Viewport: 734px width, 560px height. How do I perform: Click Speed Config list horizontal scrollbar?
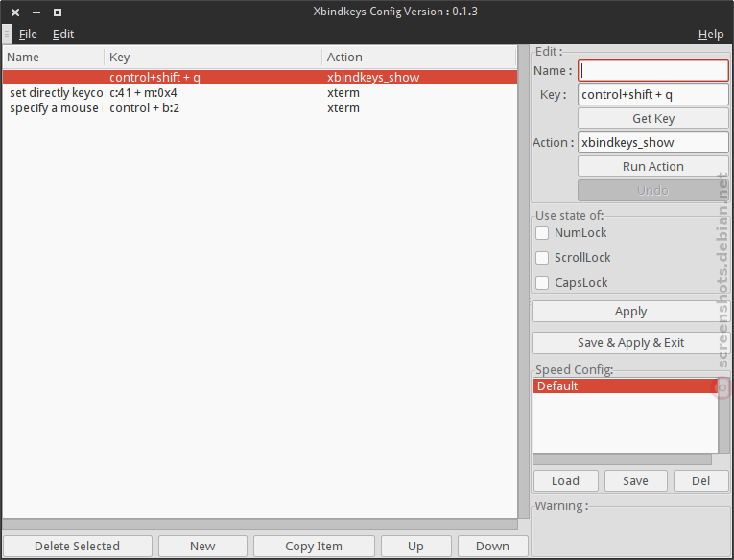pos(622,459)
